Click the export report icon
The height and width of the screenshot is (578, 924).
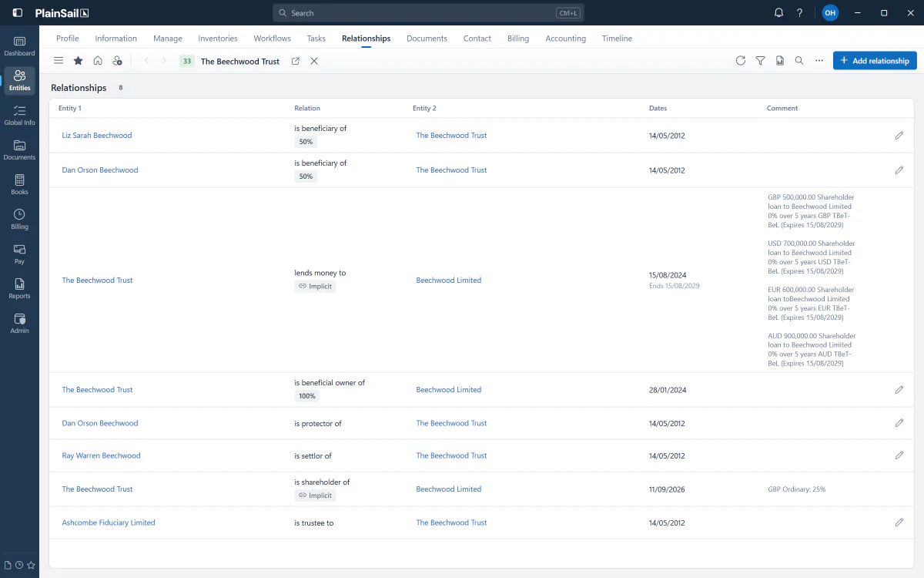click(780, 61)
